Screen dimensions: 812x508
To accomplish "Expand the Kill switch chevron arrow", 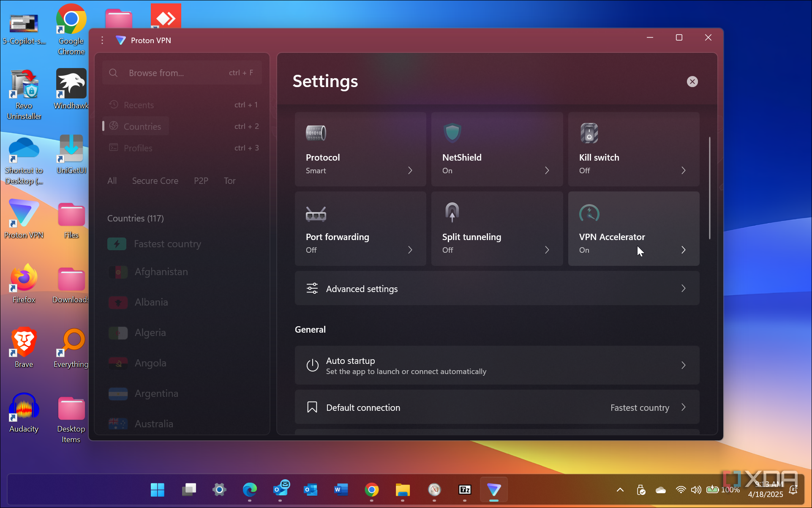I will click(683, 170).
